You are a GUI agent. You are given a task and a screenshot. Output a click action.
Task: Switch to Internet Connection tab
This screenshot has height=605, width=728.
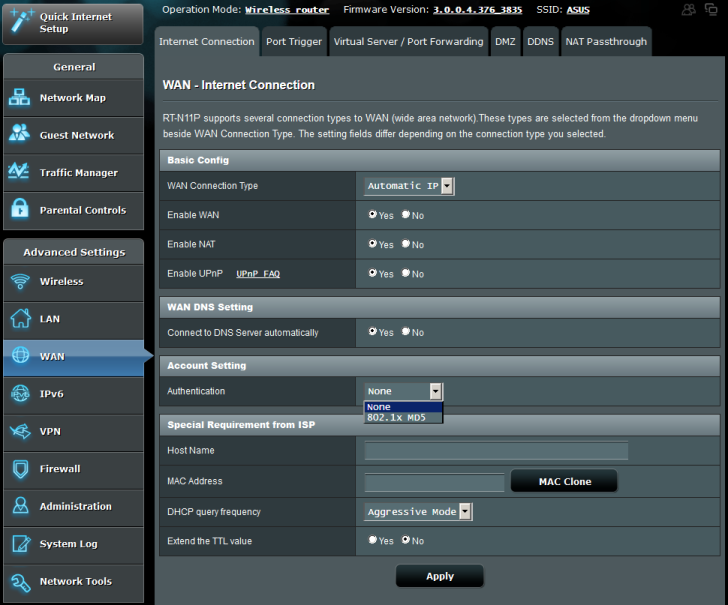point(207,42)
